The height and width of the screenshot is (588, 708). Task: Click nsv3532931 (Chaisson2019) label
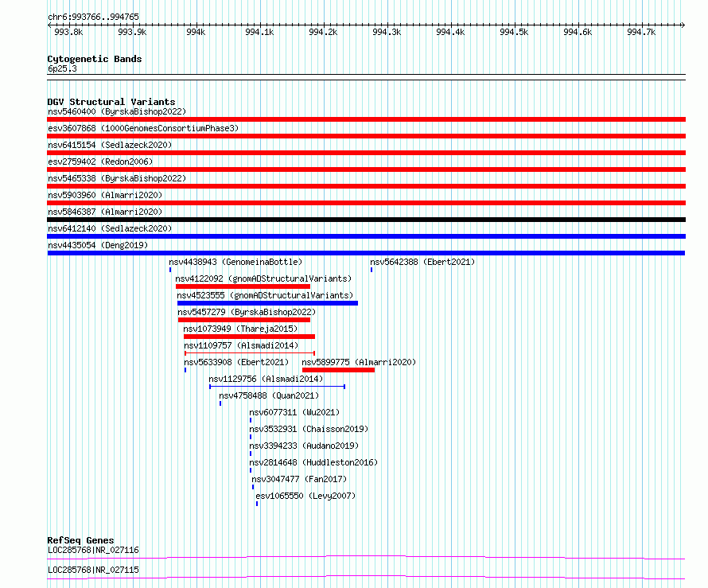coord(309,429)
